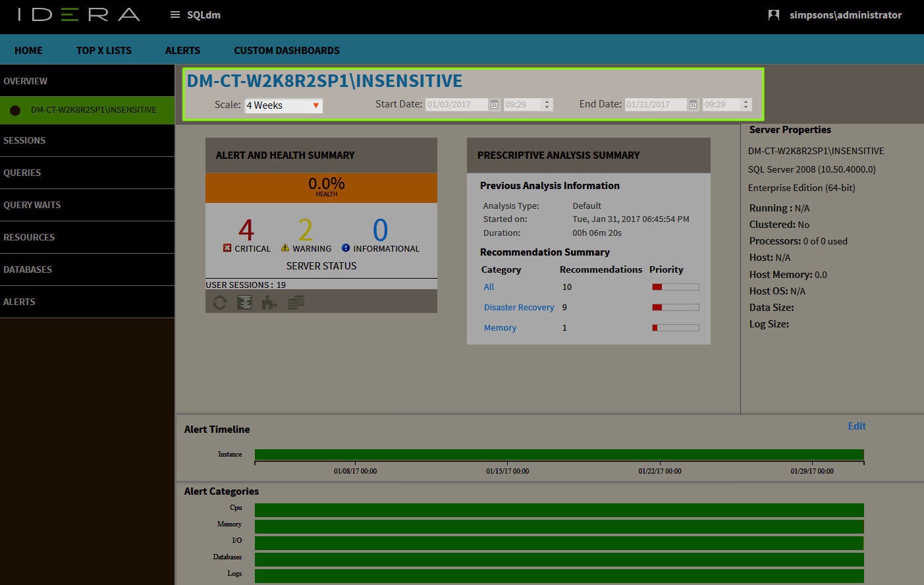Screen dimensions: 924x585
Task: Open the End Date calendar picker
Action: [693, 105]
